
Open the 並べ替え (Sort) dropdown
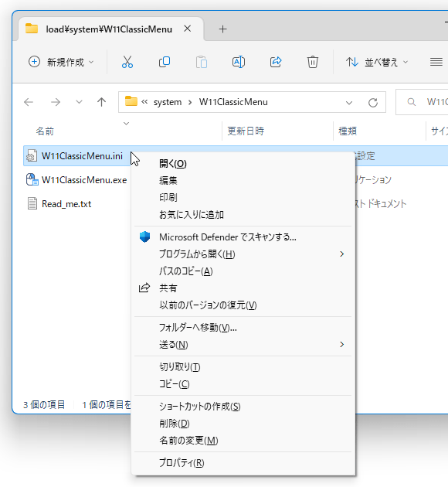pos(377,62)
